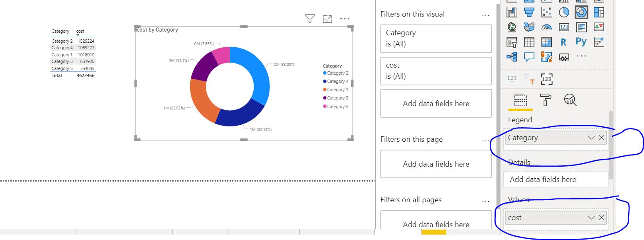Select the Scatter chart visual

pyautogui.click(x=546, y=12)
